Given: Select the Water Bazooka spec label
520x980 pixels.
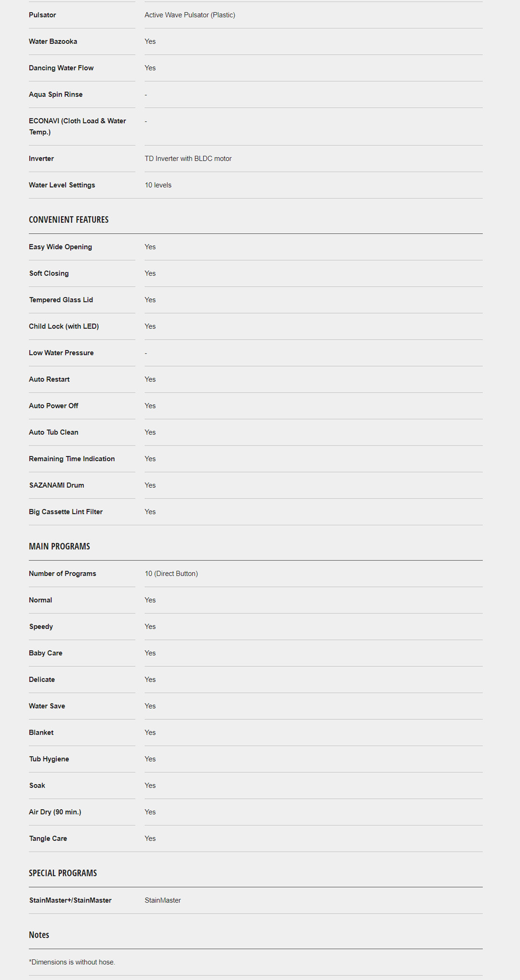Looking at the screenshot, I should pyautogui.click(x=53, y=41).
